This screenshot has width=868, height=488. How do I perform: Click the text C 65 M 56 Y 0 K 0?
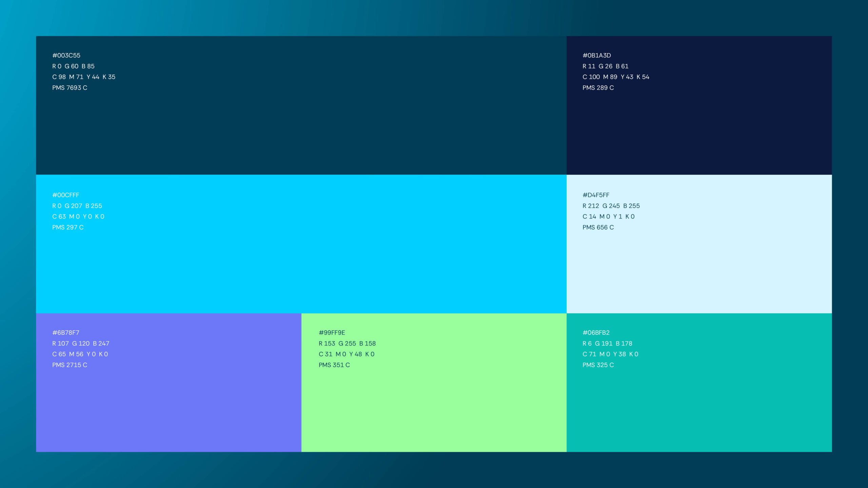[80, 354]
